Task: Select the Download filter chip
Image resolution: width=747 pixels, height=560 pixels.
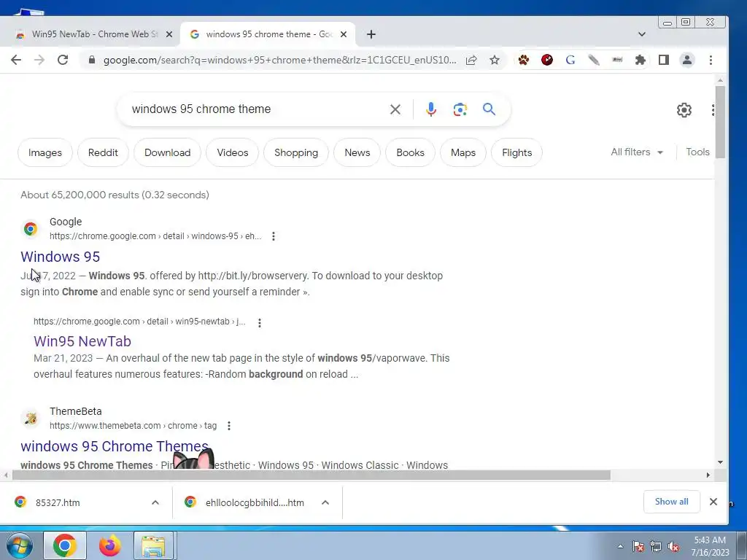Action: 167,152
